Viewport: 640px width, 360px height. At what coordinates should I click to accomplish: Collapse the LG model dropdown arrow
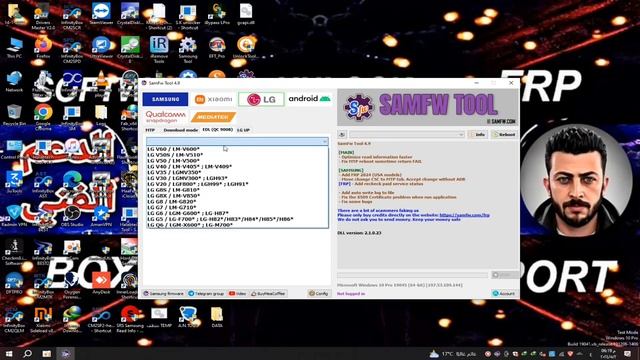tap(324, 142)
